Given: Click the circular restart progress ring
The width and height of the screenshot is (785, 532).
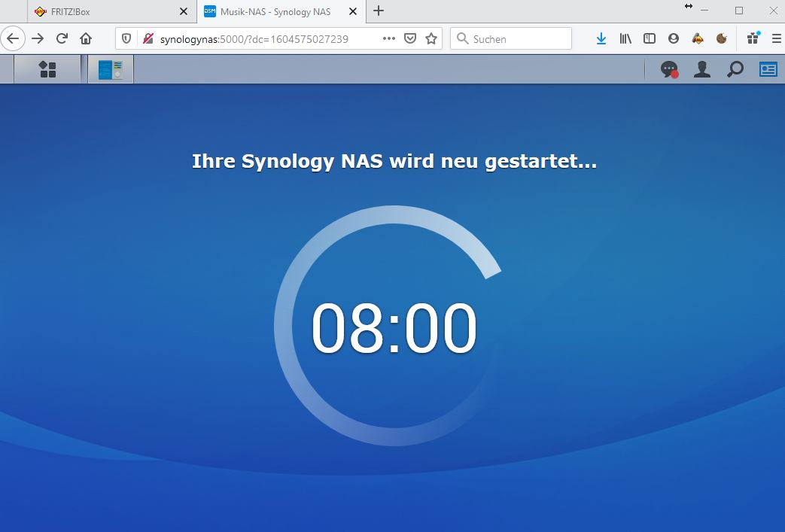Looking at the screenshot, I should (388, 325).
